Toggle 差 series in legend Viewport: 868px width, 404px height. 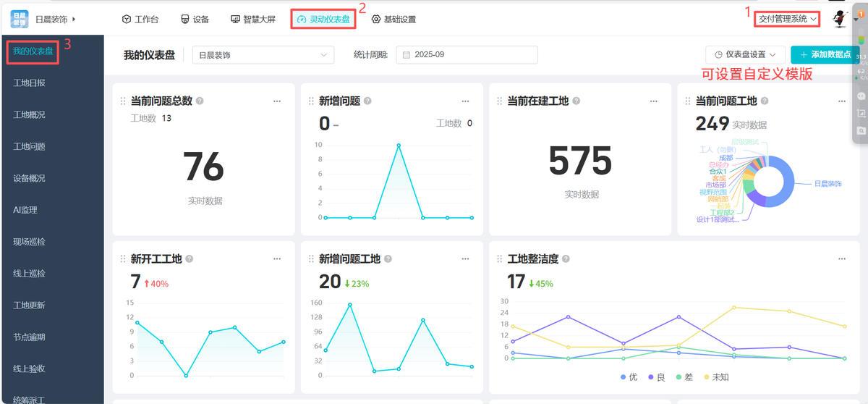[x=684, y=377]
